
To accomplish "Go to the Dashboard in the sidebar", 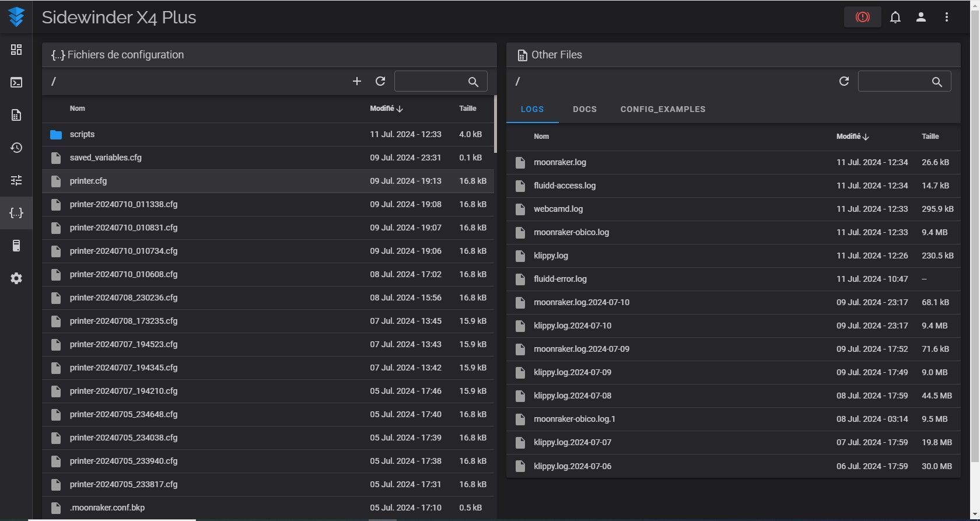I will (16, 50).
